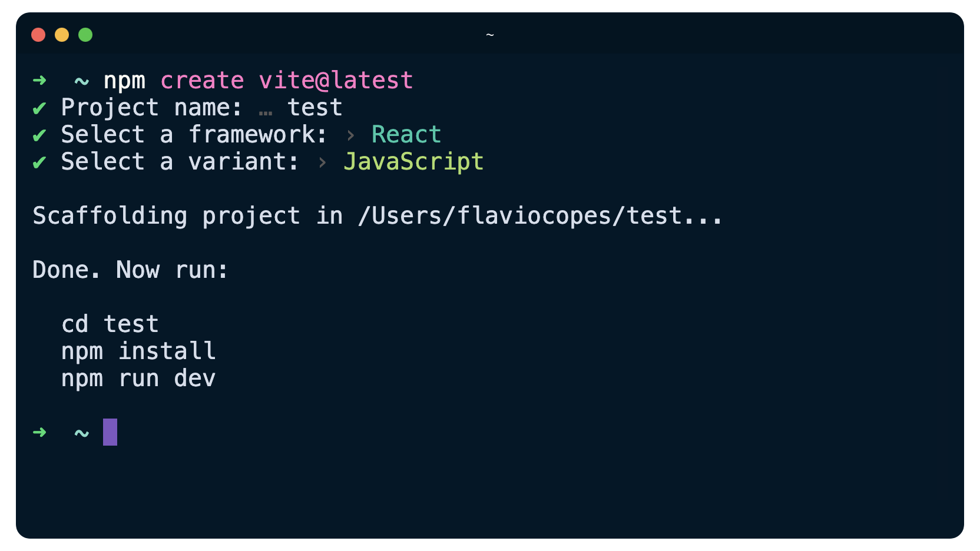This screenshot has width=980, height=551.
Task: Click the pink vite@latest argument
Action: [x=336, y=81]
